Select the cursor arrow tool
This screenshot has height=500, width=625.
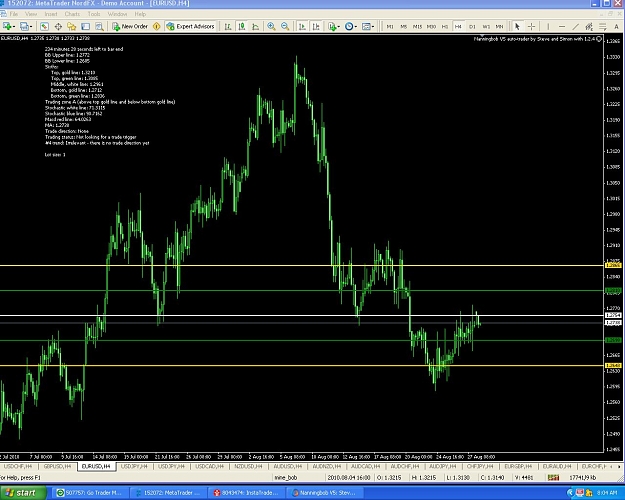pyautogui.click(x=517, y=26)
